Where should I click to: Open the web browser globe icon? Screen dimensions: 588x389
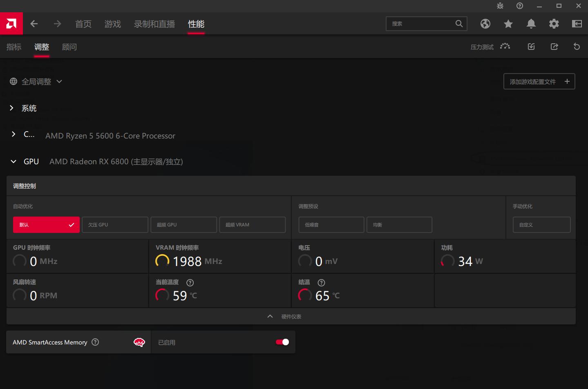click(x=485, y=24)
